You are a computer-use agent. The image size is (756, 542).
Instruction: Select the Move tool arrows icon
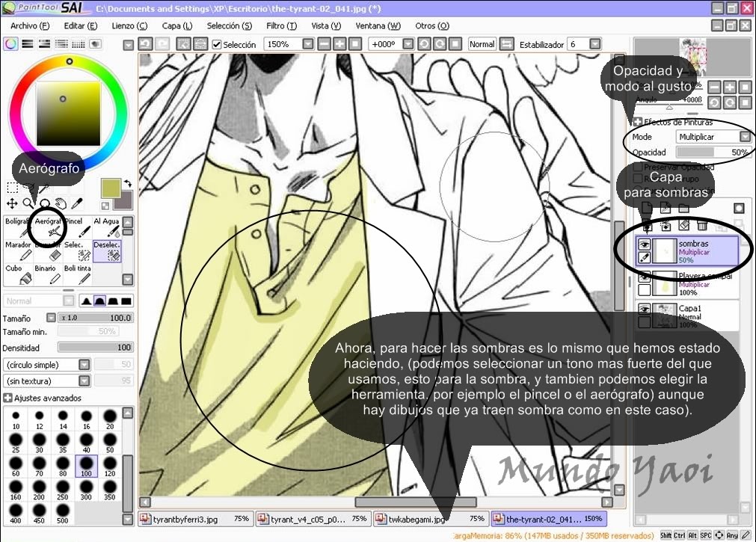point(12,203)
